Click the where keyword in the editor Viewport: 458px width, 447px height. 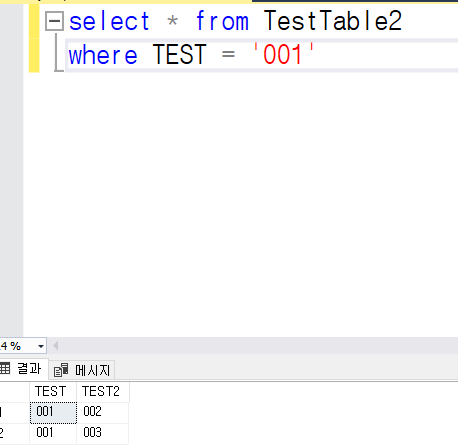point(103,55)
